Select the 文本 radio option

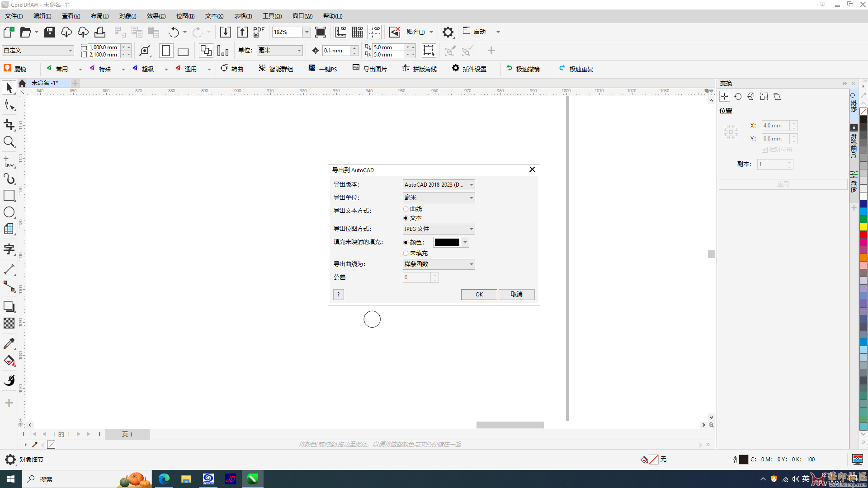coord(406,218)
